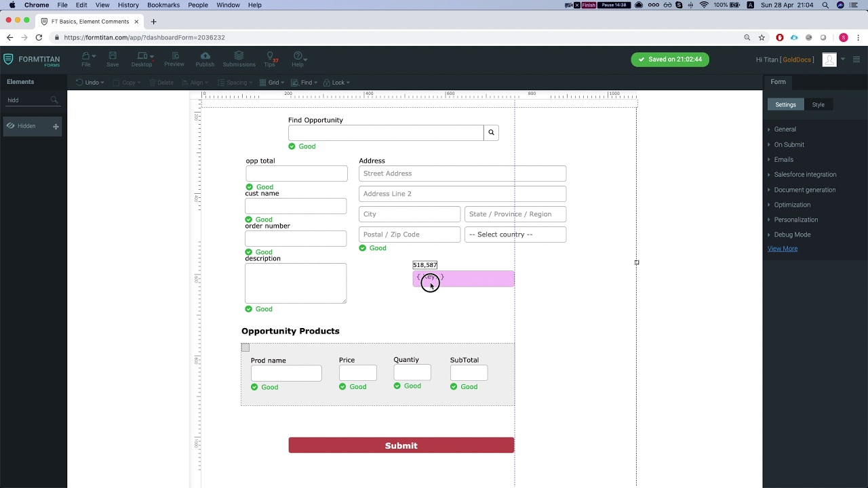The width and height of the screenshot is (868, 488).
Task: Select the repeater handle checkbox in Opportunity Products
Action: pos(245,348)
